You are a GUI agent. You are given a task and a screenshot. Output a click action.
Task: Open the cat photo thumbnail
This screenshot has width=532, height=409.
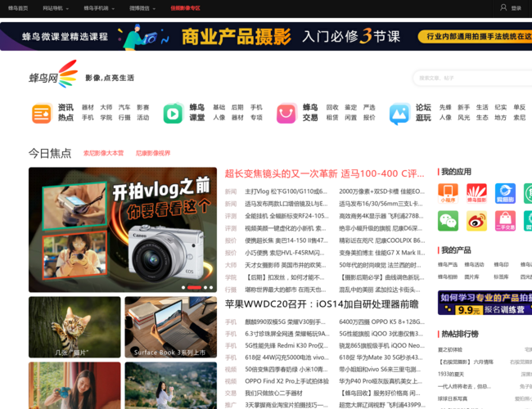click(74, 327)
